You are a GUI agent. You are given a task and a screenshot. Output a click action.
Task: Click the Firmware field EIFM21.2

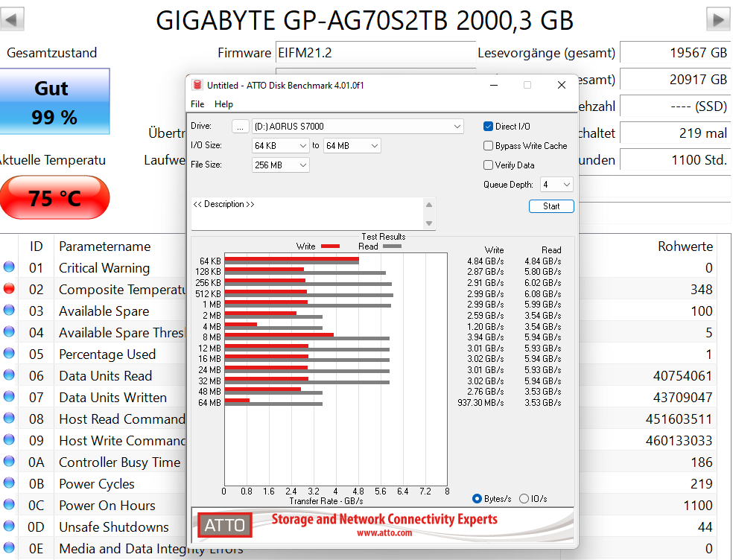pyautogui.click(x=375, y=52)
